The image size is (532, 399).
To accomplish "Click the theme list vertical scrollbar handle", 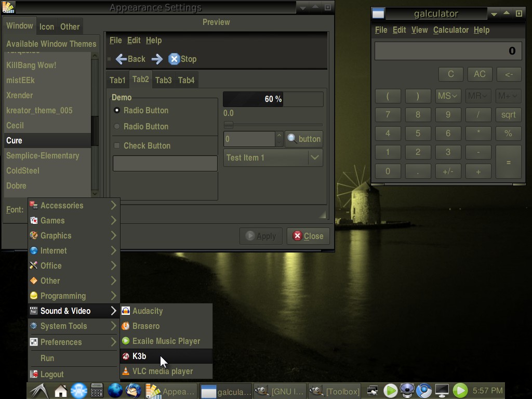I will pos(95,131).
